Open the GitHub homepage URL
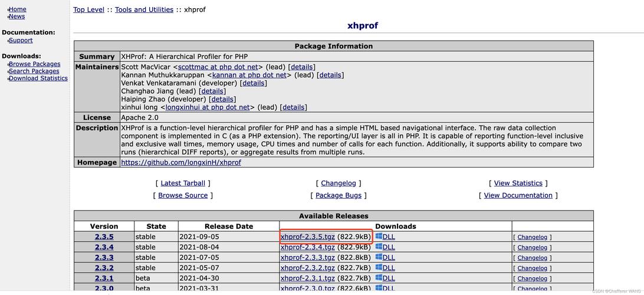 (x=181, y=162)
